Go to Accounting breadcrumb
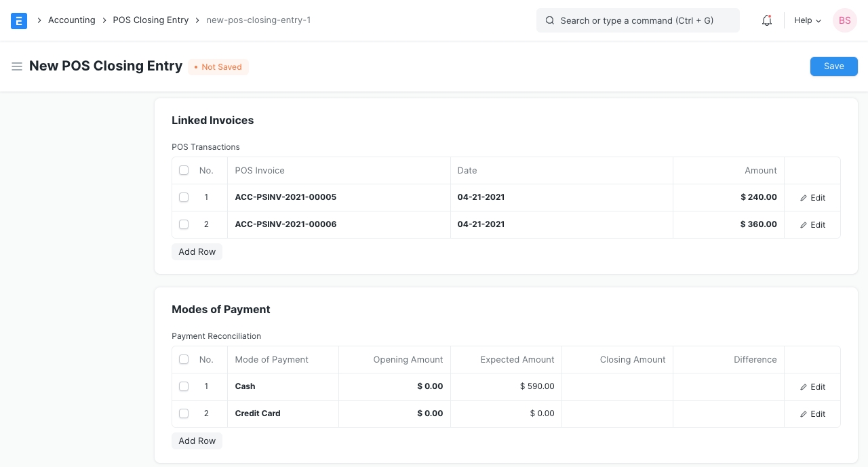868x467 pixels. pyautogui.click(x=71, y=20)
